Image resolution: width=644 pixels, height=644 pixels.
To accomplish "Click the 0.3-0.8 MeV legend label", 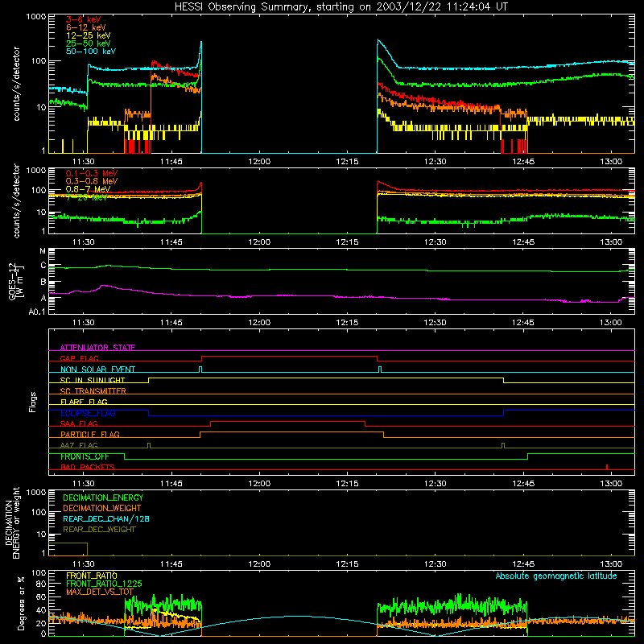I will 92,181.
